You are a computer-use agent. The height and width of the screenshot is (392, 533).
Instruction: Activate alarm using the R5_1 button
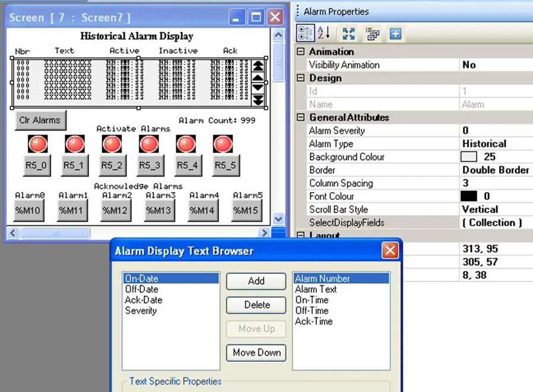point(74,165)
